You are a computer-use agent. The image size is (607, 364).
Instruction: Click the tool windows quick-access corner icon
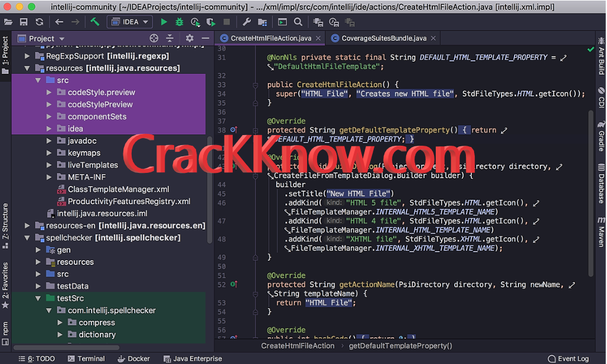[5, 342]
